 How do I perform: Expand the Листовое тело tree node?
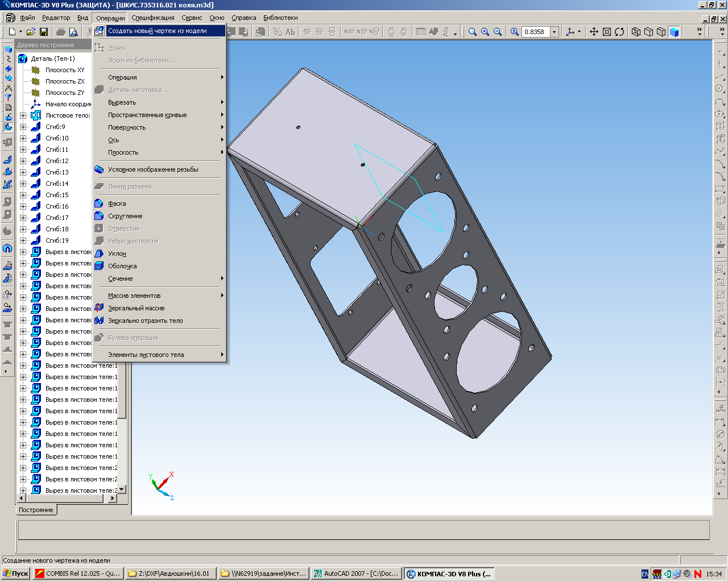23,115
